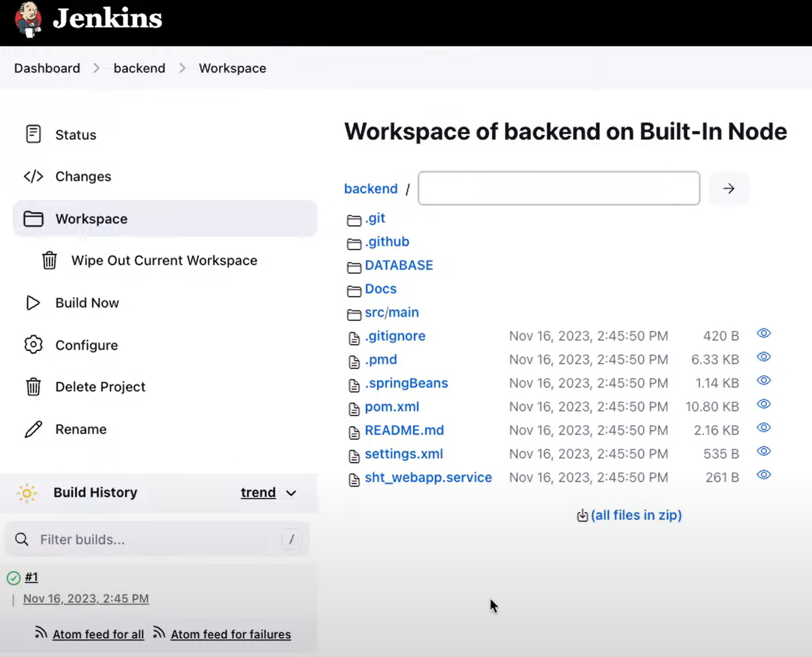812x657 pixels.
Task: Open backend in the breadcrumb trail
Action: coord(139,68)
